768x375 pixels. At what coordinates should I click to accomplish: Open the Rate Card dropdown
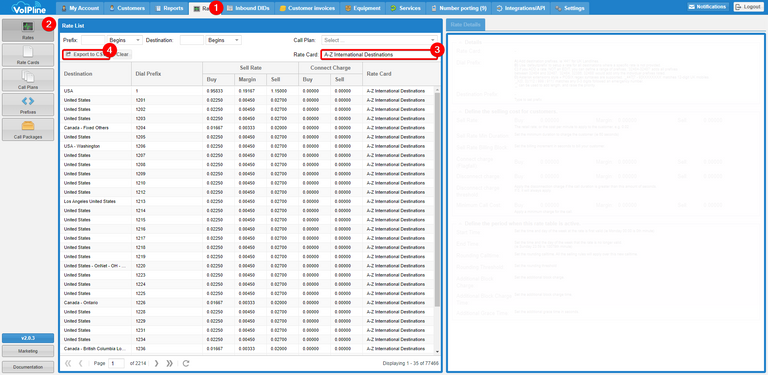[x=379, y=54]
